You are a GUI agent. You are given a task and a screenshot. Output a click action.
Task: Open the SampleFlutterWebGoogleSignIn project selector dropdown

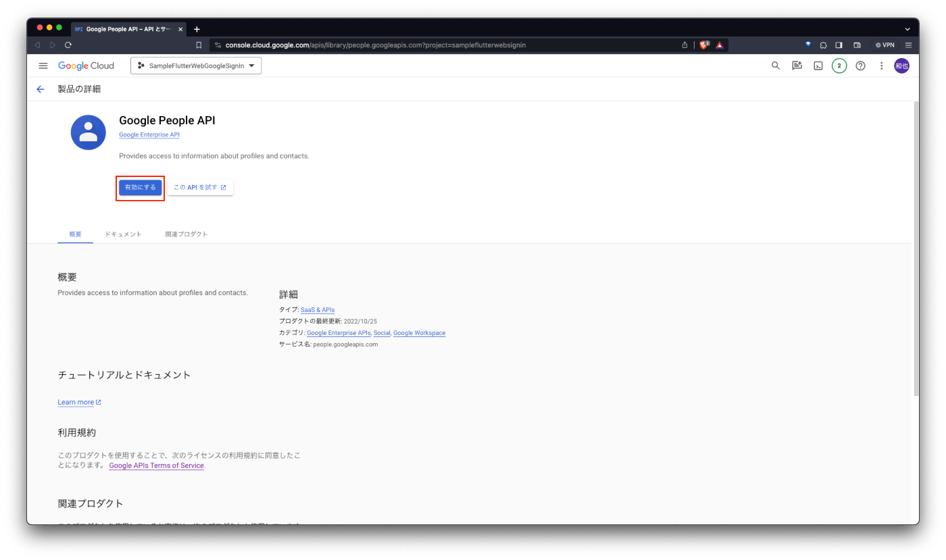(196, 66)
